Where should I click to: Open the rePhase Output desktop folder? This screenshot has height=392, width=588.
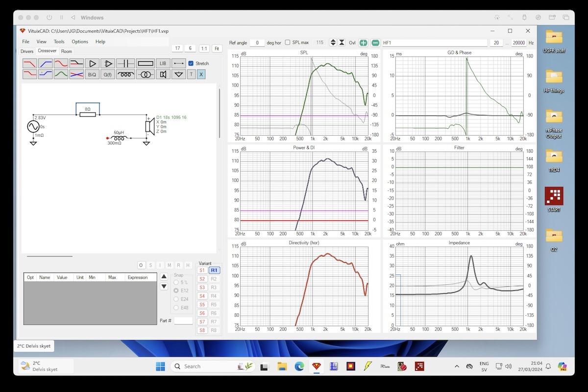[554, 122]
